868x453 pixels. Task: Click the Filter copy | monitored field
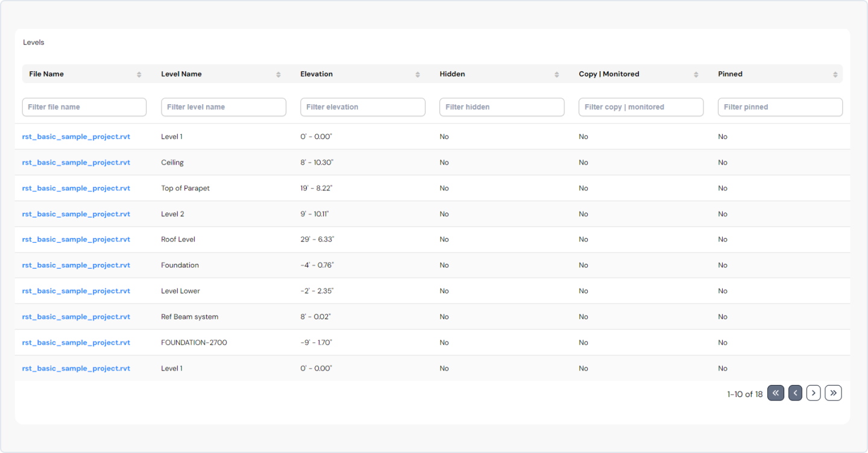pyautogui.click(x=641, y=107)
